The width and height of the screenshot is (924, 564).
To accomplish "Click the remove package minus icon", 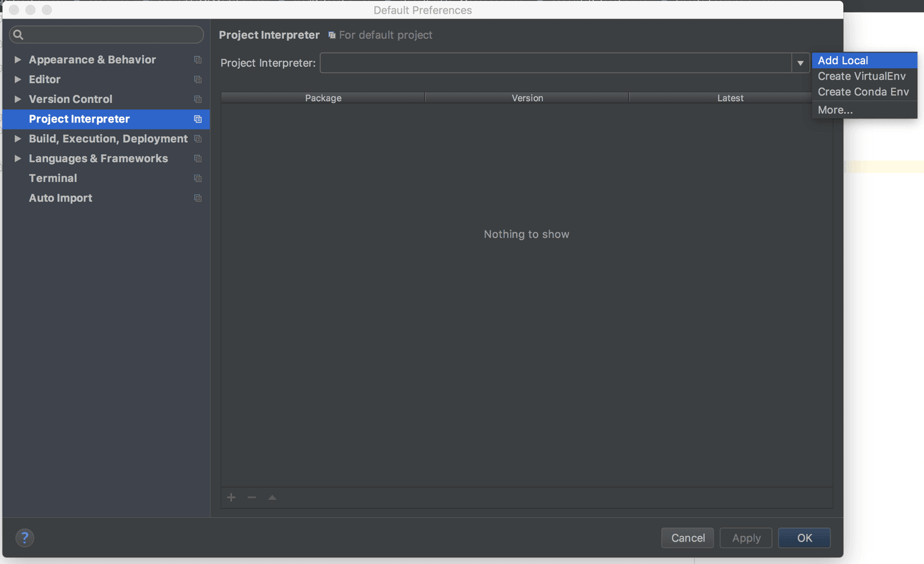I will pos(251,498).
